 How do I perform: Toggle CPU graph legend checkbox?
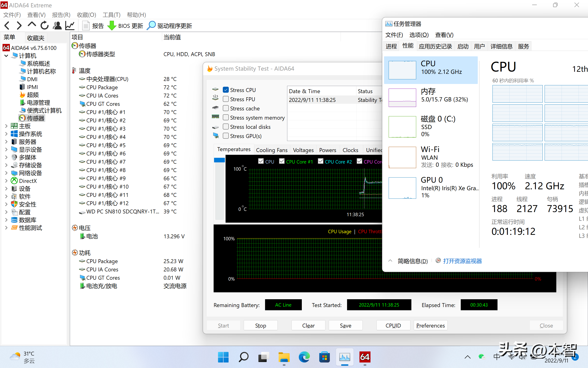pos(261,161)
